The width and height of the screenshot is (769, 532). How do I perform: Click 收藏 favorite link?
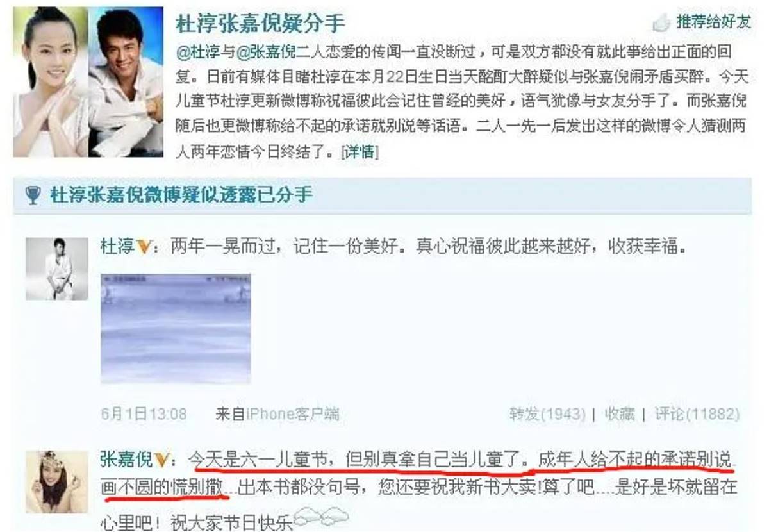[620, 414]
